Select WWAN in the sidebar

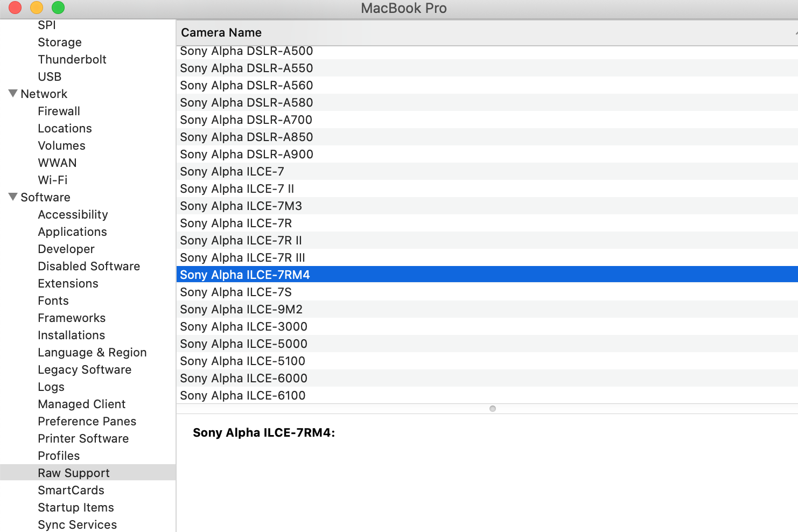point(57,163)
